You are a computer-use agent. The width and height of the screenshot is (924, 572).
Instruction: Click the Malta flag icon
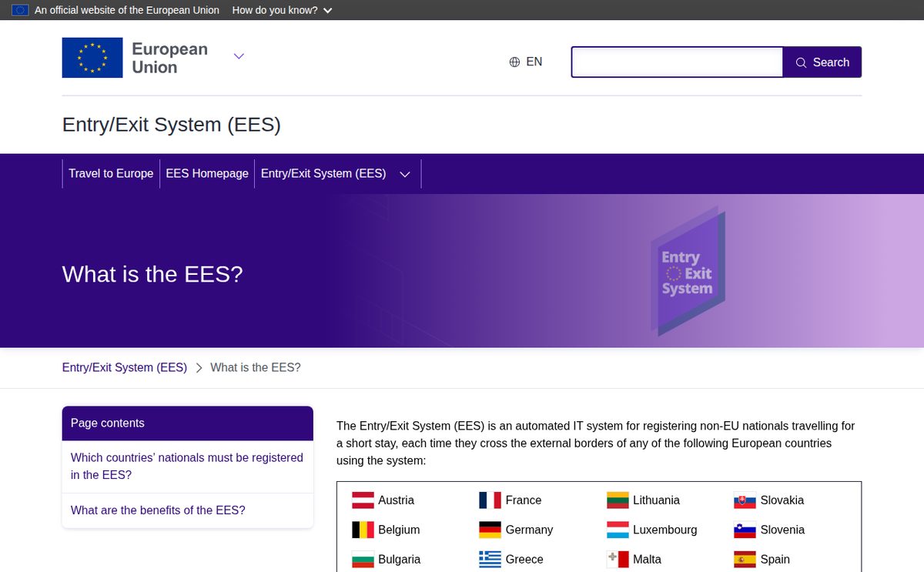click(618, 560)
